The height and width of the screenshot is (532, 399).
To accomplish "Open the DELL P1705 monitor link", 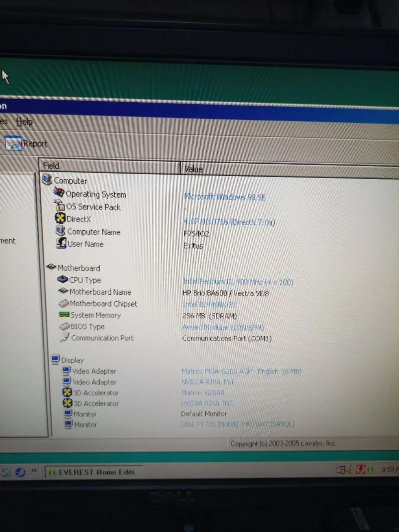I will (238, 424).
